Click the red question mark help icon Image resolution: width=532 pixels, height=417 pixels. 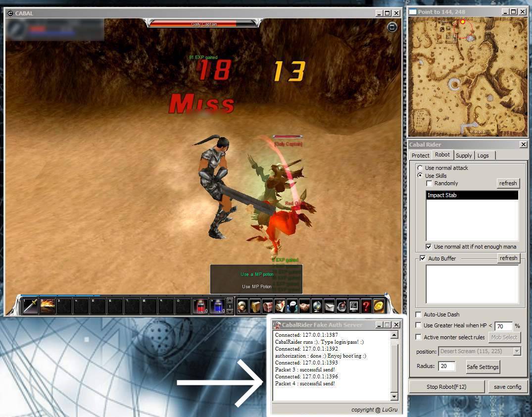(x=366, y=306)
